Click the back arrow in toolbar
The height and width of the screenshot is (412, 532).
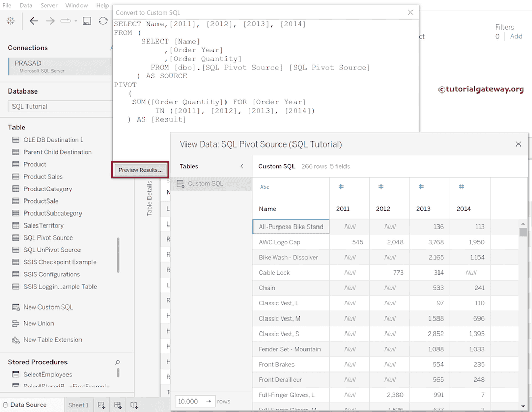pos(34,21)
